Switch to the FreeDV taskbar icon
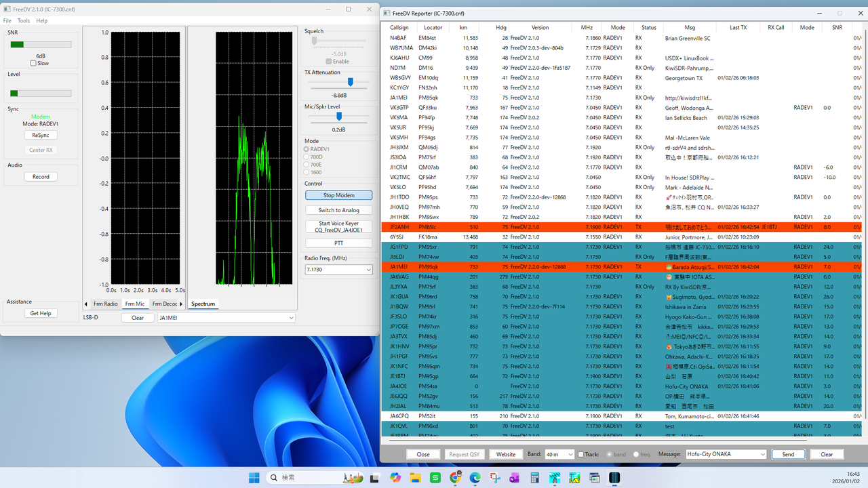Image resolution: width=868 pixels, height=488 pixels. [x=614, y=478]
